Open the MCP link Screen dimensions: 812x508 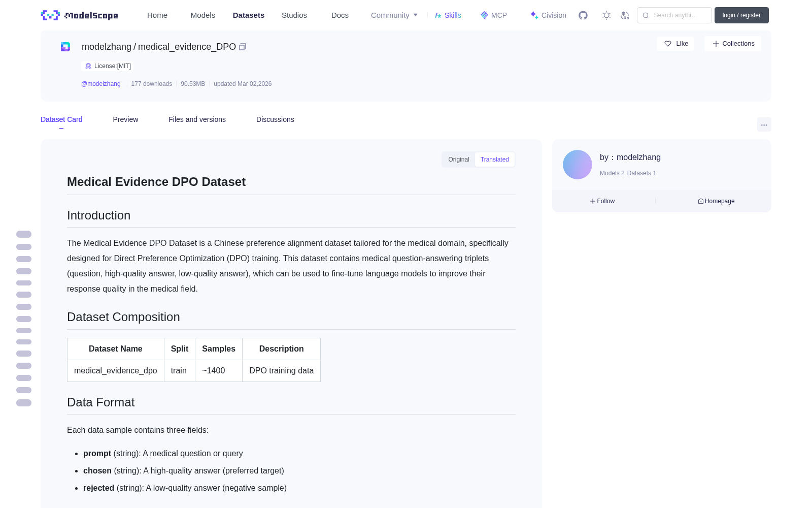[x=494, y=15]
